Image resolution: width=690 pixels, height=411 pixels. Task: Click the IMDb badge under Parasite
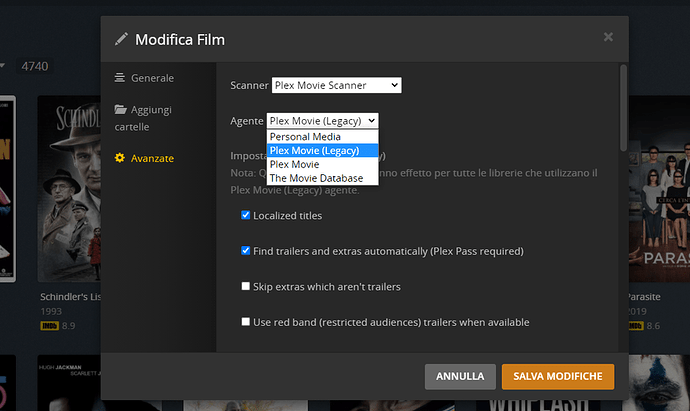(x=634, y=325)
